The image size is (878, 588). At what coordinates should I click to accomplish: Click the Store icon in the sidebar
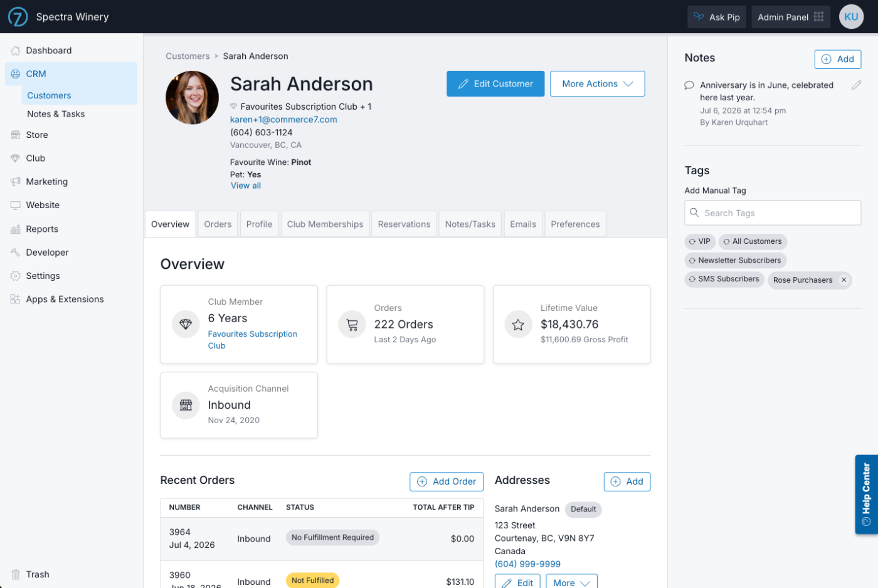(x=16, y=135)
